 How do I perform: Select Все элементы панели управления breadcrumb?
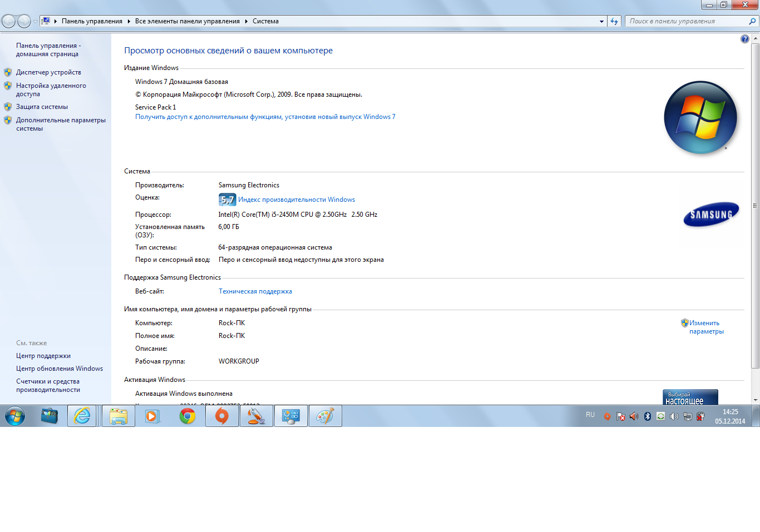[x=187, y=21]
